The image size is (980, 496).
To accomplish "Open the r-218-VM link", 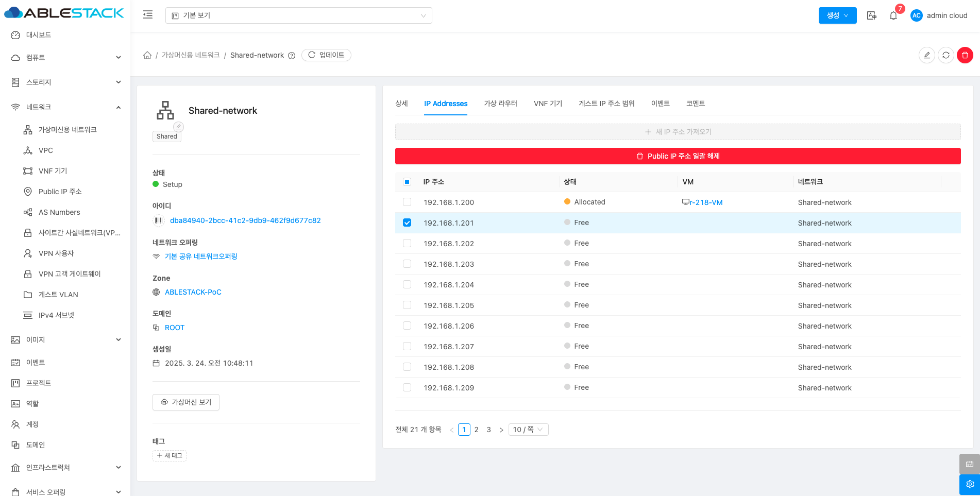I will pos(705,202).
